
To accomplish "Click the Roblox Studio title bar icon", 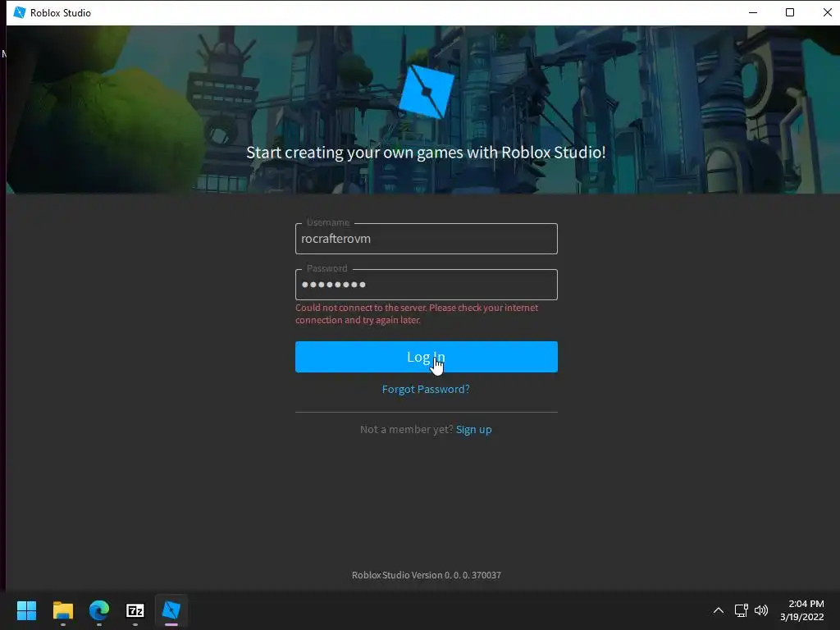I will point(20,12).
